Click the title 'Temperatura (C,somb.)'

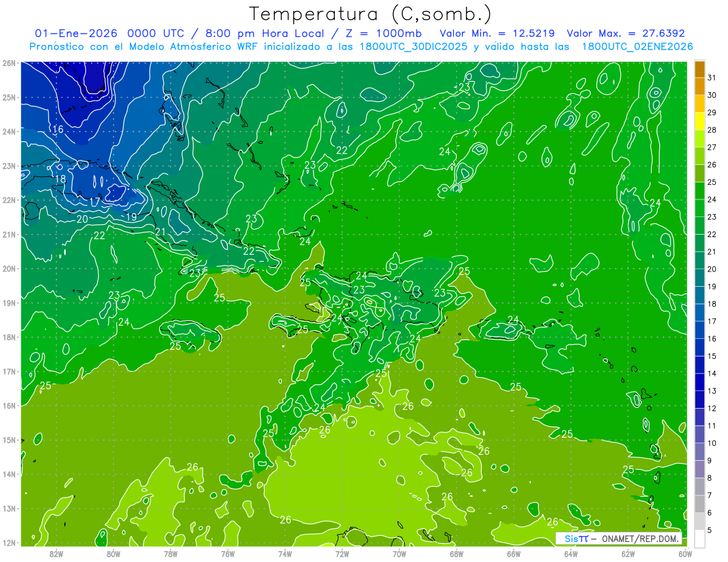tap(371, 15)
